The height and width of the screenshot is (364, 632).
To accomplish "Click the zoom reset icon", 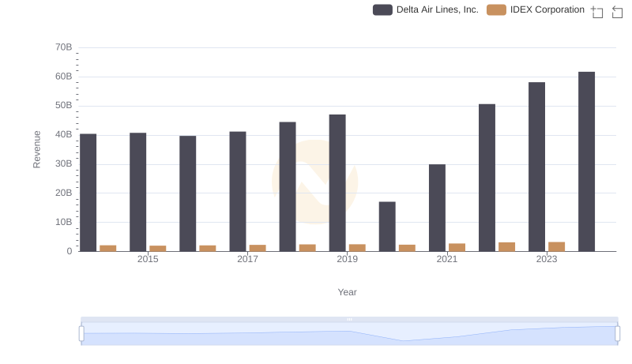I will [617, 12].
